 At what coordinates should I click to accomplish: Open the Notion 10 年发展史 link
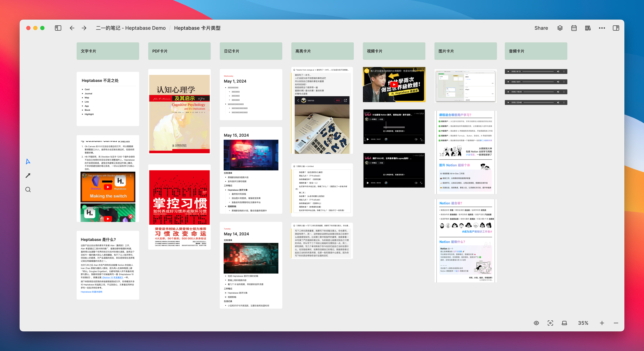(x=113, y=278)
